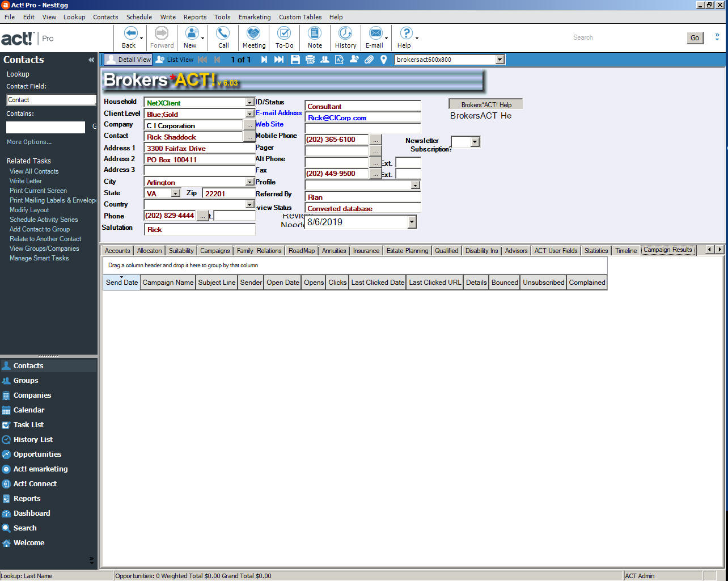Open the Client Level dropdown
This screenshot has height=581, width=728.
coord(249,114)
